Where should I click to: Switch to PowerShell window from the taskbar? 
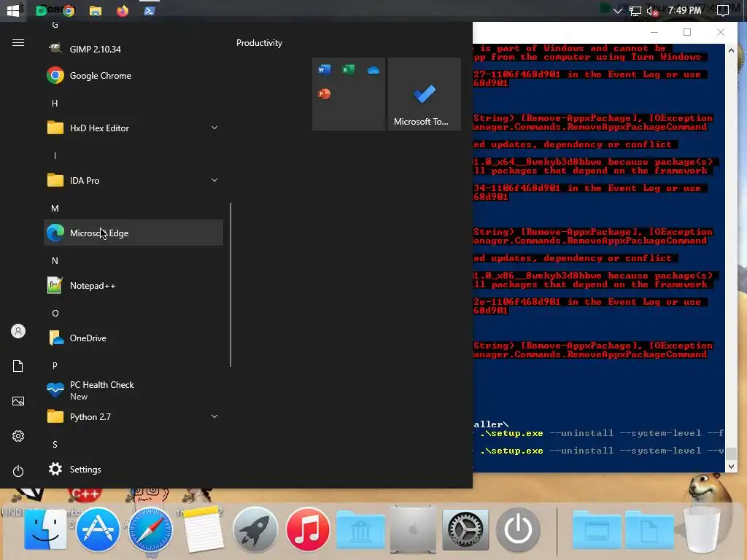tap(149, 10)
